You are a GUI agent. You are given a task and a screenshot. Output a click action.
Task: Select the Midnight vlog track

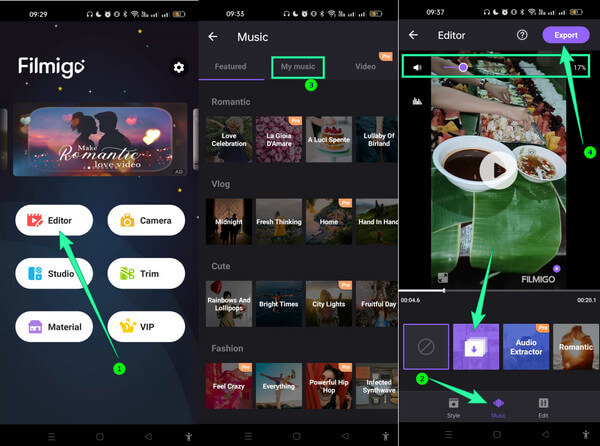click(229, 222)
